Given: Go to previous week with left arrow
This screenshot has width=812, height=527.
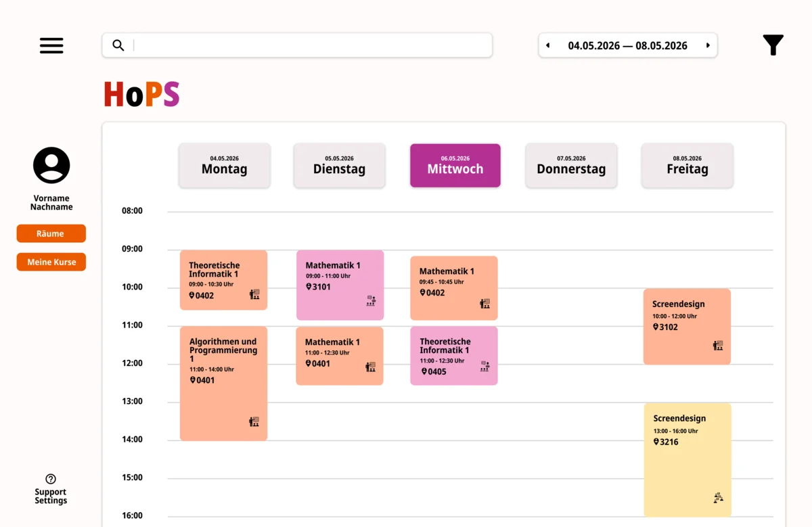Looking at the screenshot, I should (548, 45).
